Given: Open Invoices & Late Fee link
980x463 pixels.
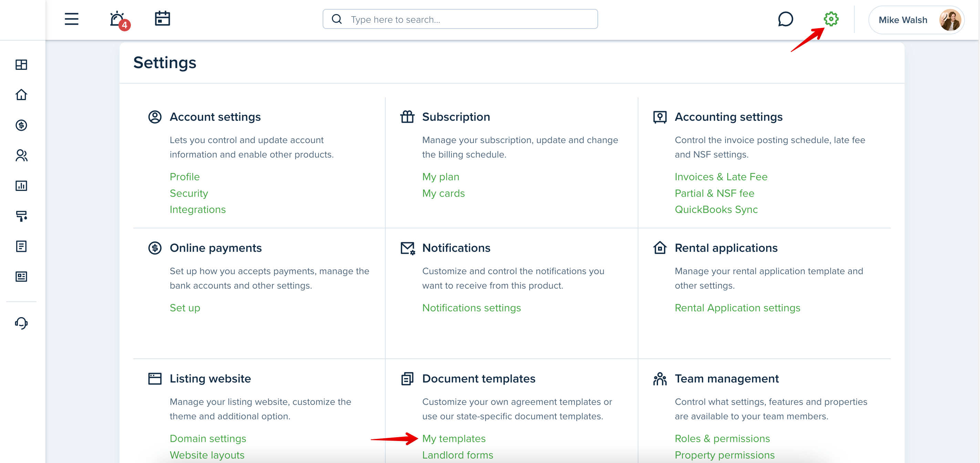Looking at the screenshot, I should click(721, 177).
